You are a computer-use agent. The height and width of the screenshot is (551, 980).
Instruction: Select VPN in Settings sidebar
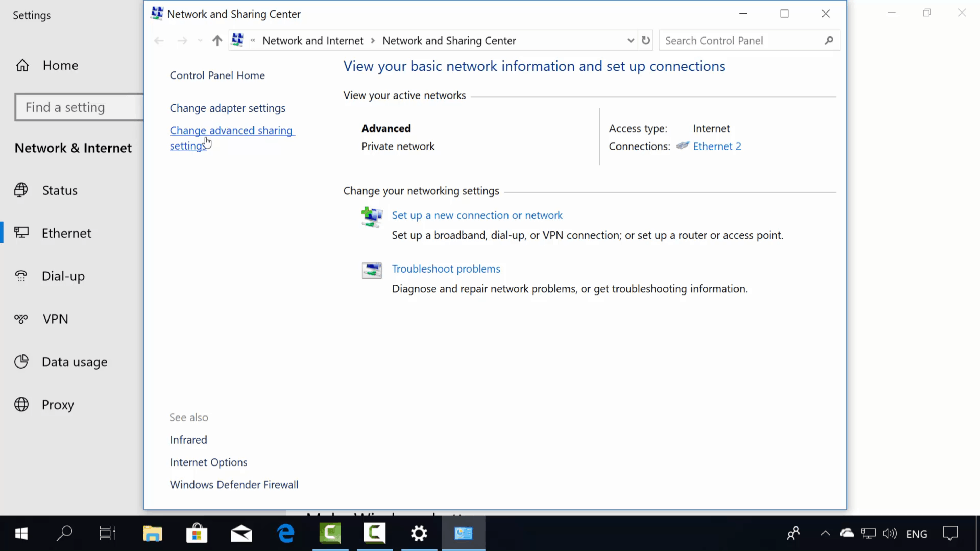(x=41, y=319)
